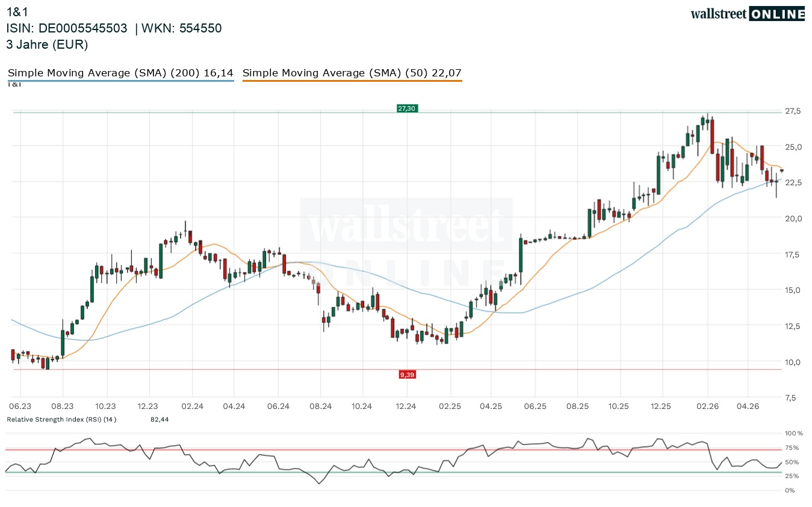Image resolution: width=812 pixels, height=507 pixels.
Task: Click the 06.23 date axis label
Action: [x=21, y=407]
